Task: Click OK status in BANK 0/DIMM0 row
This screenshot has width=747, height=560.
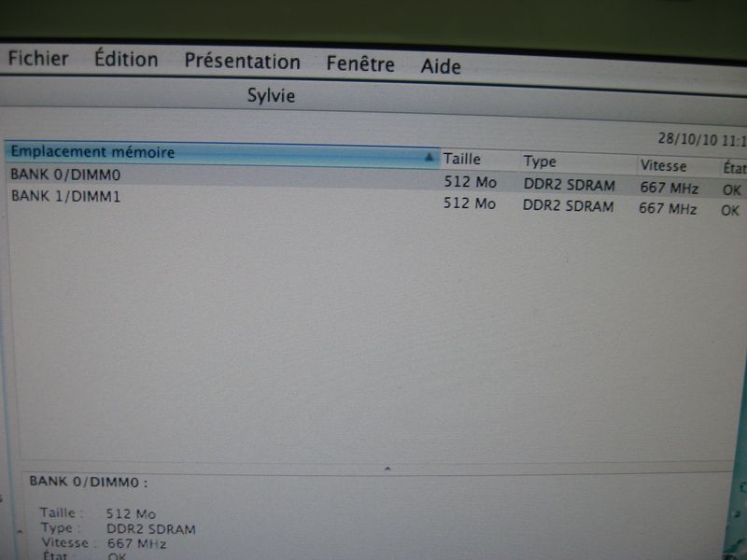Action: click(x=732, y=190)
